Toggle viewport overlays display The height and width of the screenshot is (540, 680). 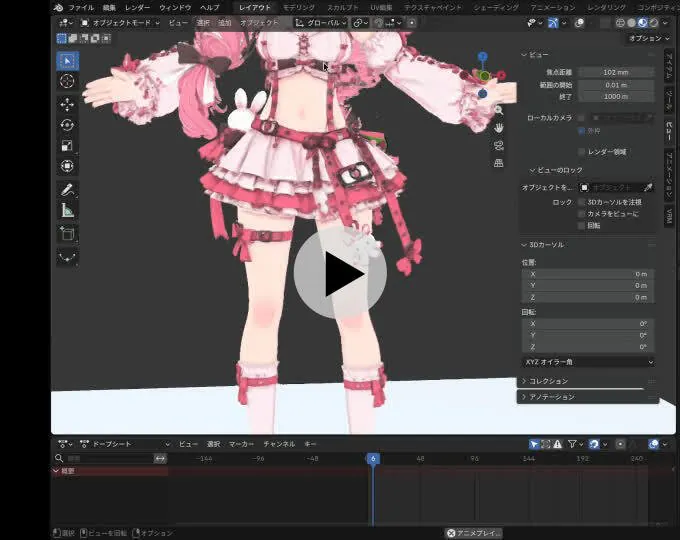(x=579, y=23)
